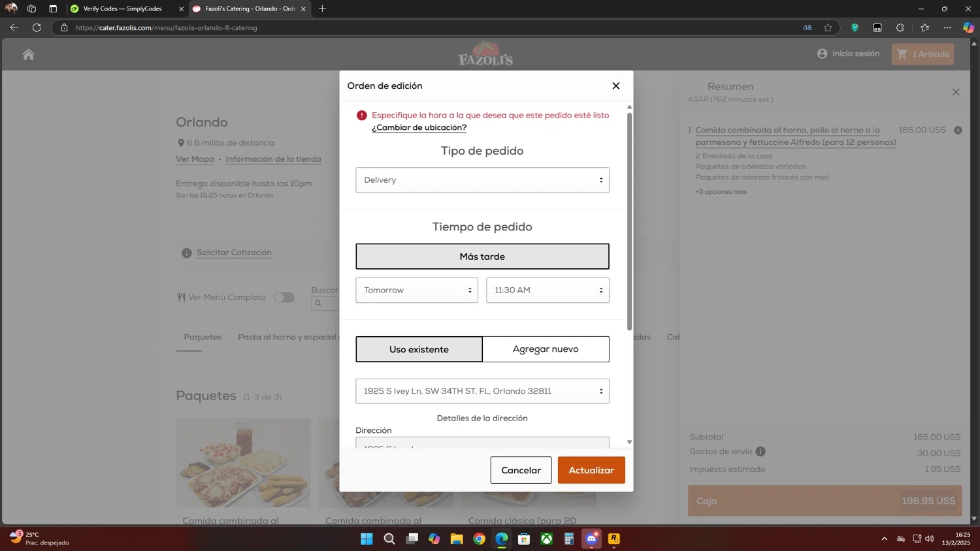
Task: Select the Uso existente address option
Action: click(x=419, y=349)
